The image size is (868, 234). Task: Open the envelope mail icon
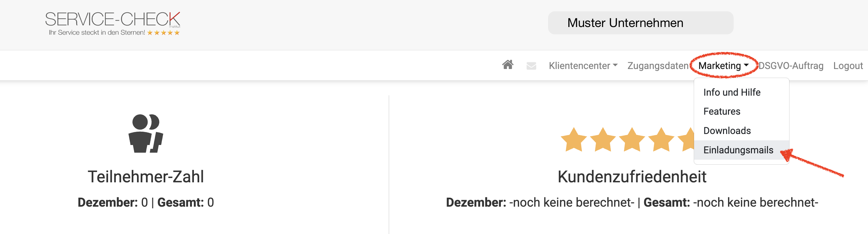tap(531, 66)
